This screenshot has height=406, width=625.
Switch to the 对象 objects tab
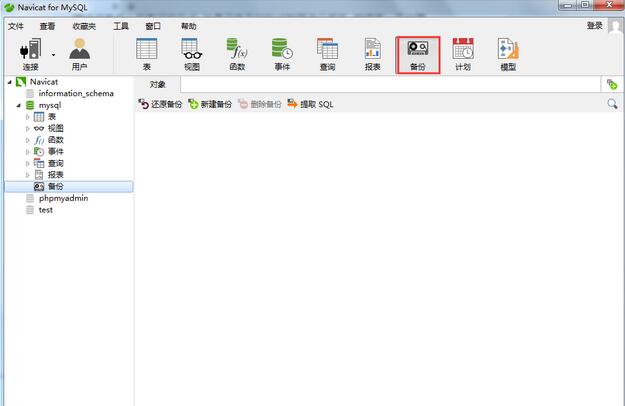(158, 84)
